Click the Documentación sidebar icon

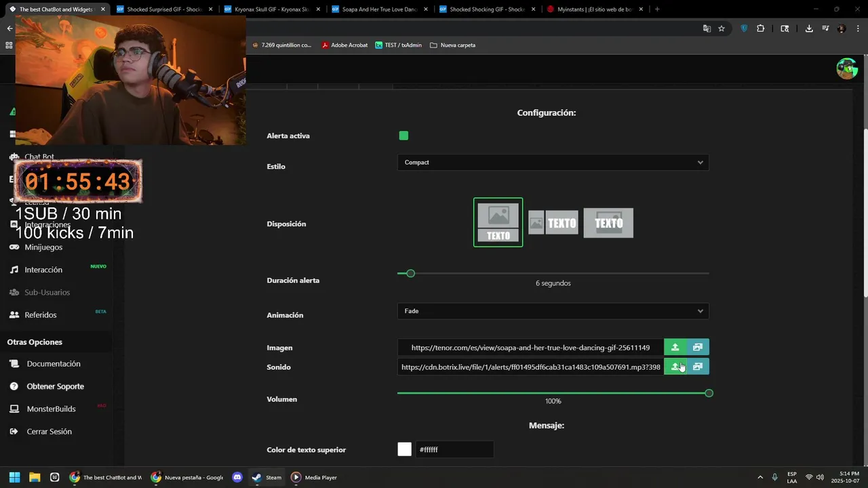pos(14,364)
